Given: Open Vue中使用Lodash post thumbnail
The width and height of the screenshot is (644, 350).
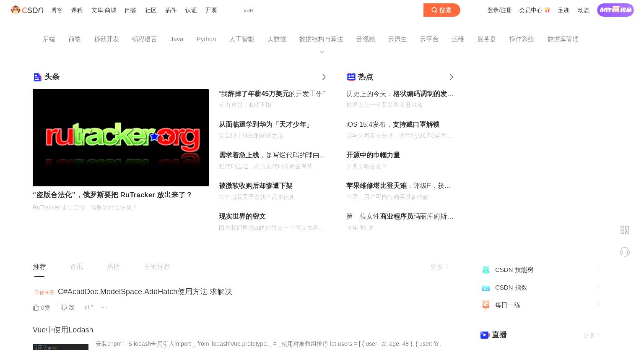Looking at the screenshot, I should [61, 347].
